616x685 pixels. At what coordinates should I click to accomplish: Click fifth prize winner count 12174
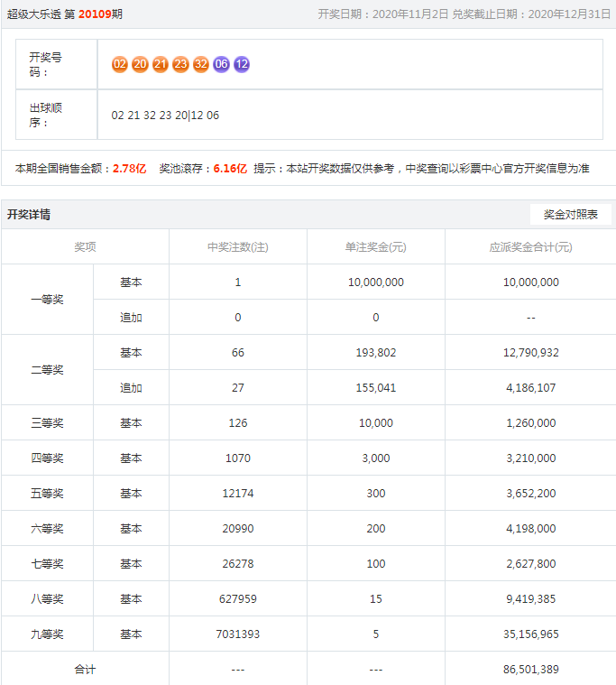click(238, 494)
